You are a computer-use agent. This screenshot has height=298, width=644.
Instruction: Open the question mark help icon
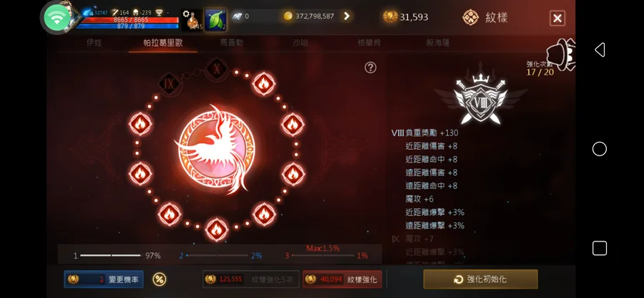click(x=371, y=67)
